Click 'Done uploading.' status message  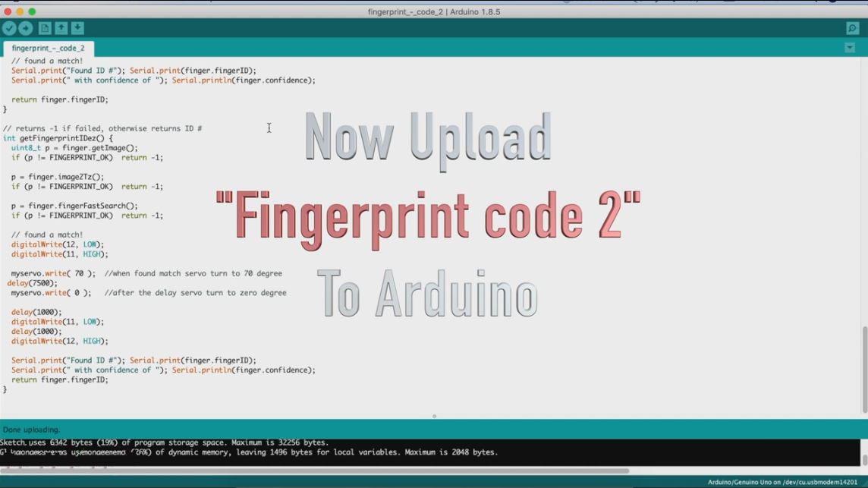(x=32, y=430)
